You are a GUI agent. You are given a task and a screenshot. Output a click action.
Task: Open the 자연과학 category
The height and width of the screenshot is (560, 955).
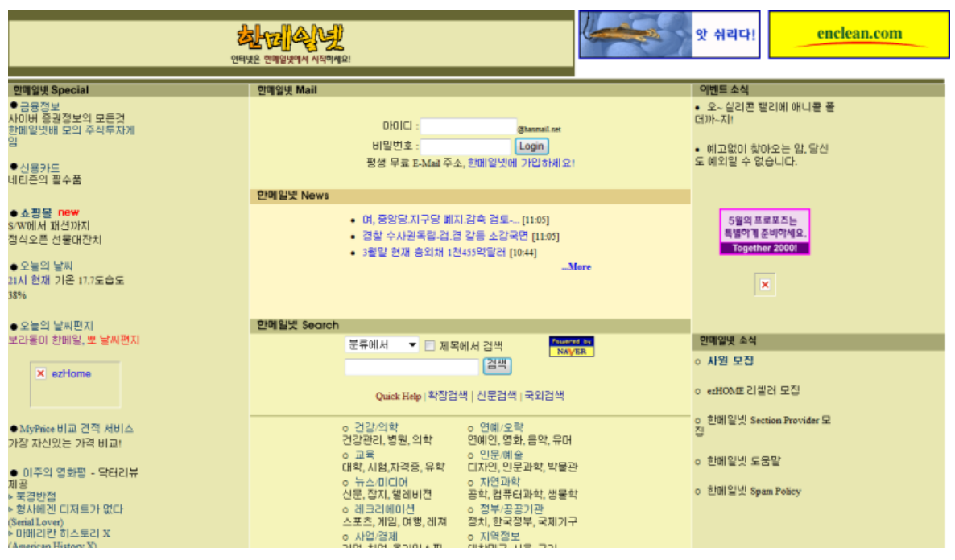pyautogui.click(x=500, y=482)
